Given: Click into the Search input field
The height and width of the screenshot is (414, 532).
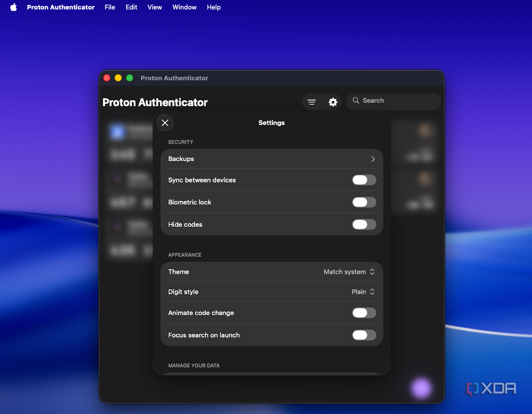Looking at the screenshot, I should [x=393, y=101].
